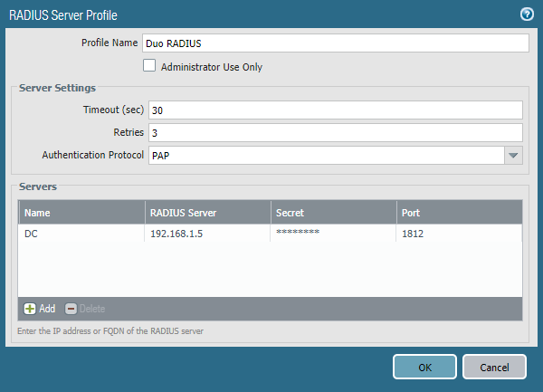Viewport: 543px width, 392px height.
Task: Focus the Timeout (sec) field
Action: pos(335,110)
